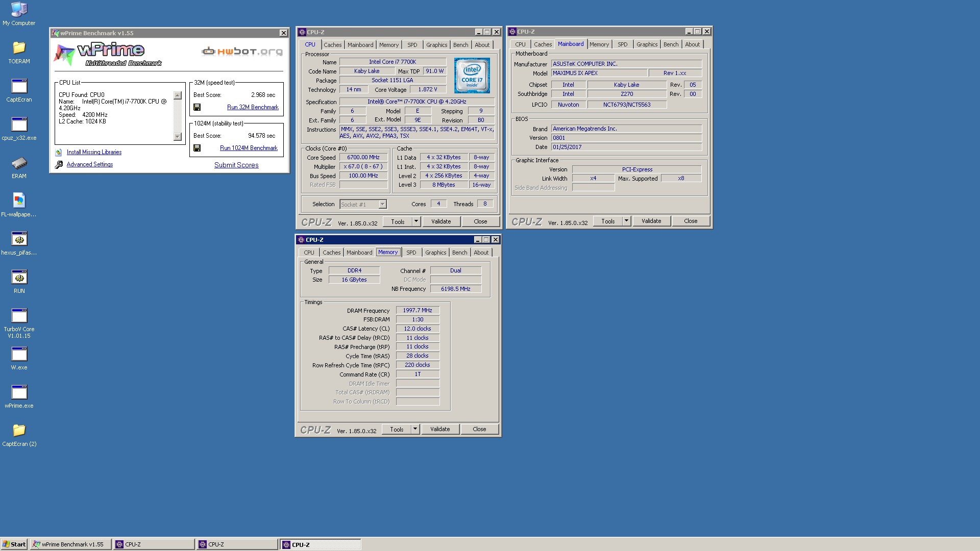Switch to Caches tab in CPU window

point(332,45)
